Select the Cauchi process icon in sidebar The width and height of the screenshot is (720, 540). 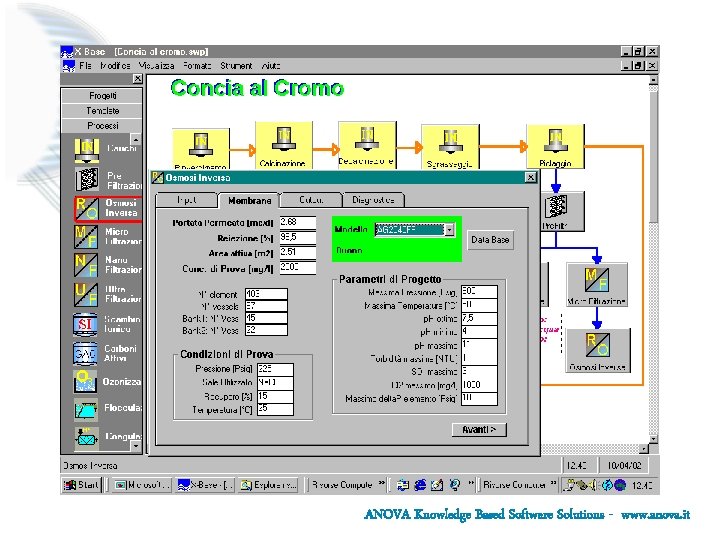87,151
